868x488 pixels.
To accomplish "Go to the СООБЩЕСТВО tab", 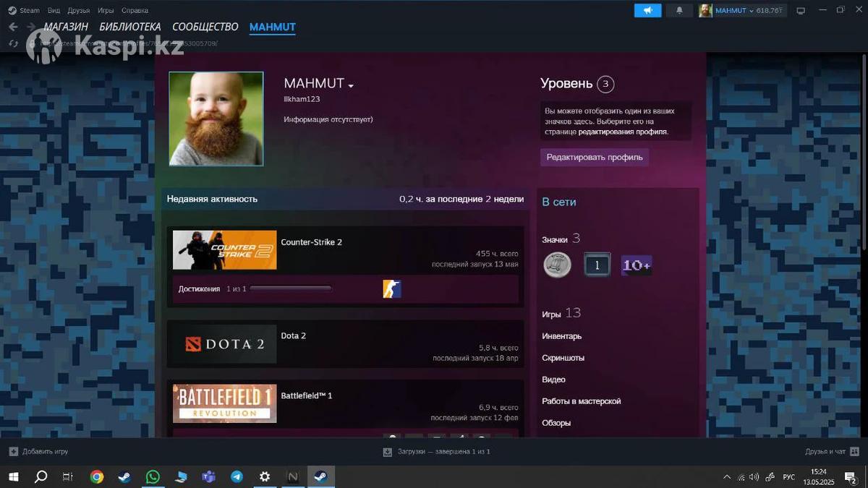I will [x=205, y=27].
